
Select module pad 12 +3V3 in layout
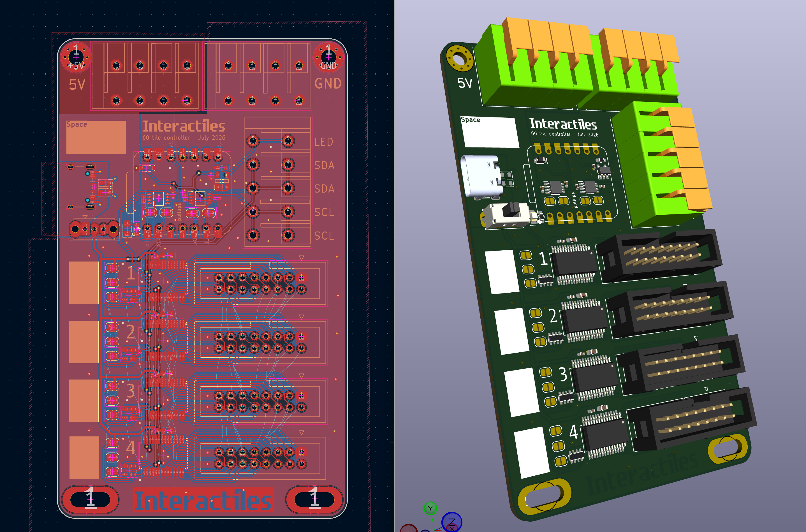point(171,155)
